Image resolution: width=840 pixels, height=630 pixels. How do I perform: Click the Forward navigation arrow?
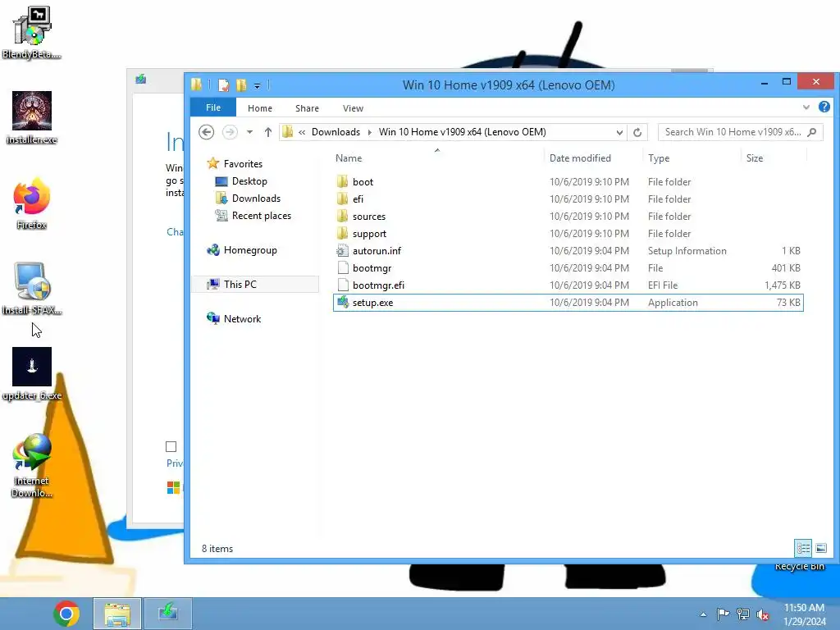click(x=230, y=132)
